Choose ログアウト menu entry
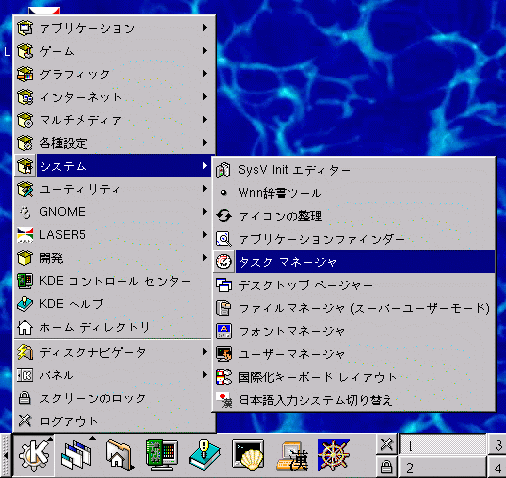Viewport: 506px width, 478px height. coord(113,421)
